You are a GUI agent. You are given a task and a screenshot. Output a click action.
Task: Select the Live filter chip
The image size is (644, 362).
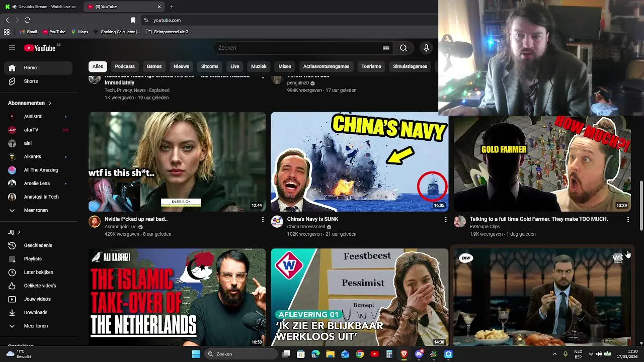(x=235, y=66)
